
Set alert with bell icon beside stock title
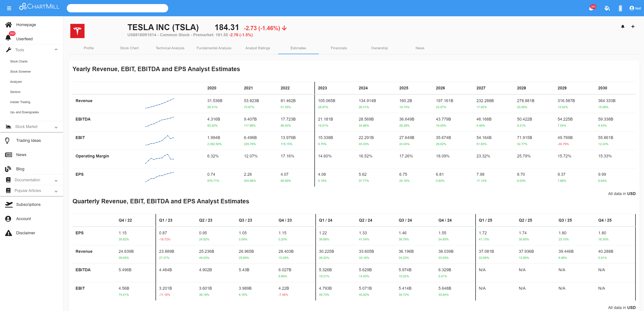coord(623,27)
